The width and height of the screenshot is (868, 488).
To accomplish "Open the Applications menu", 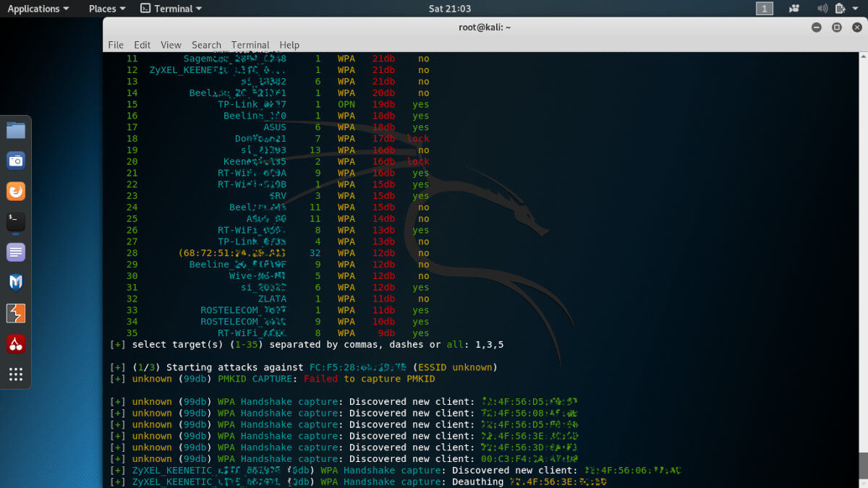I will click(34, 9).
